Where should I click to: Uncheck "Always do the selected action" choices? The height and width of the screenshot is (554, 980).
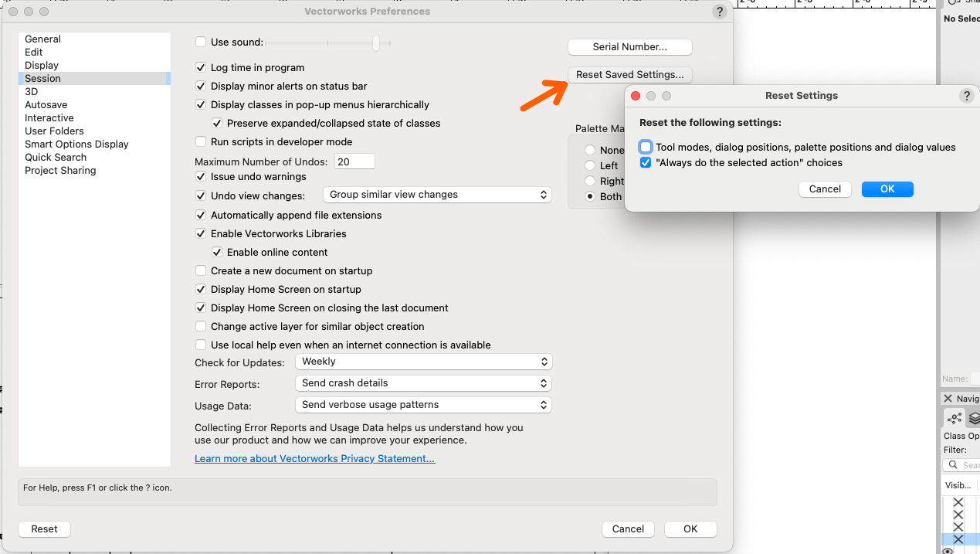(x=646, y=163)
